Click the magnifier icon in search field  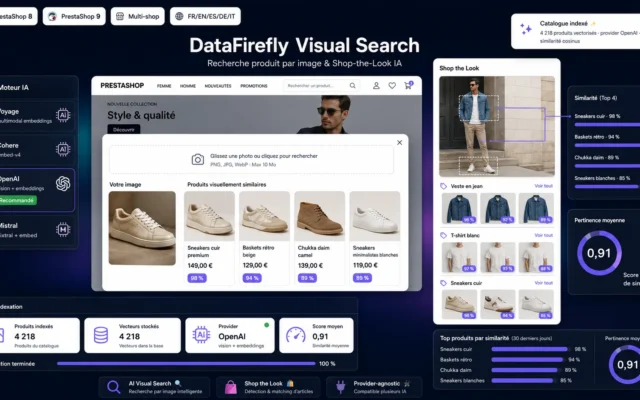point(353,86)
